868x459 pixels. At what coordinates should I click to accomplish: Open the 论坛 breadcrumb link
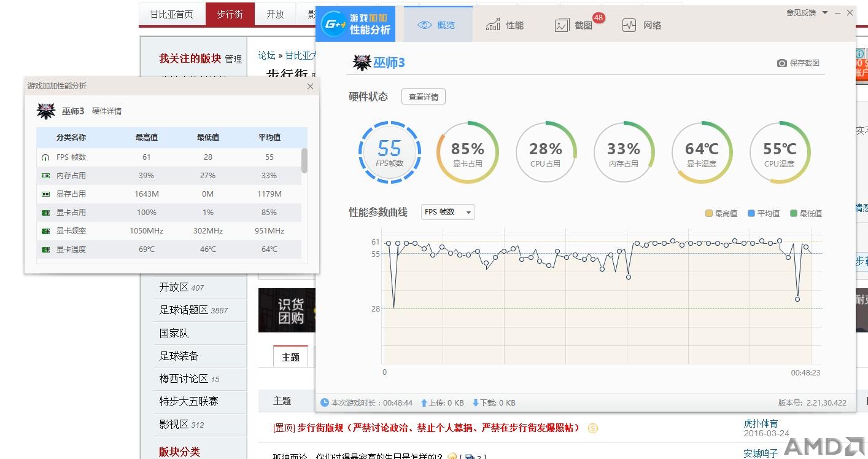pyautogui.click(x=266, y=55)
